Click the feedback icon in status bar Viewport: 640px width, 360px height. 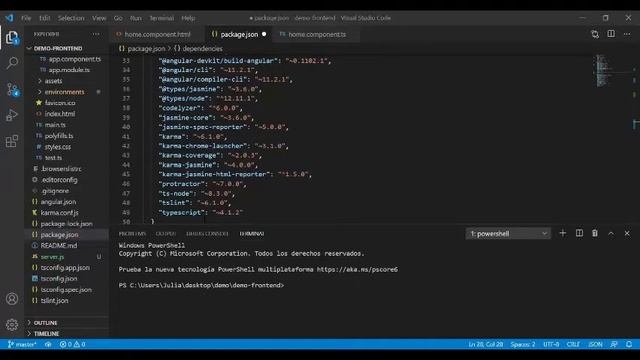coord(614,344)
